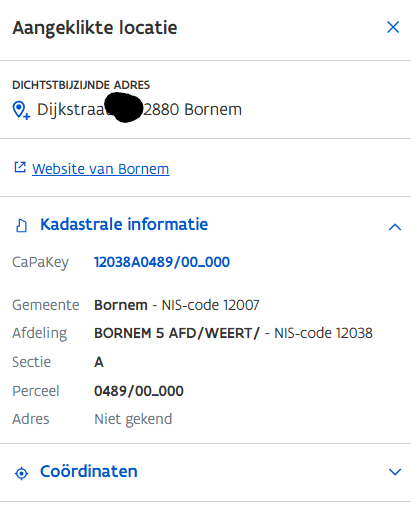Click the external link icon beside Website
Viewport: 411px width, 507px height.
coord(20,167)
